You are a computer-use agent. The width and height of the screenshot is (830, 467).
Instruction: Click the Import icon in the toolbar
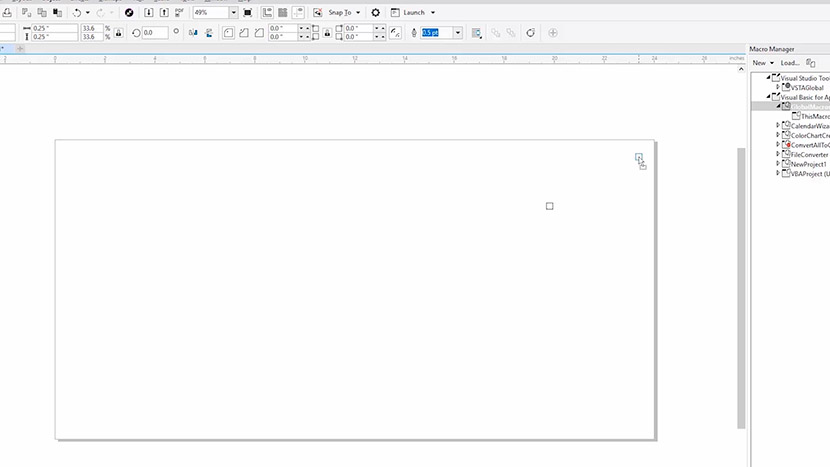tap(149, 13)
